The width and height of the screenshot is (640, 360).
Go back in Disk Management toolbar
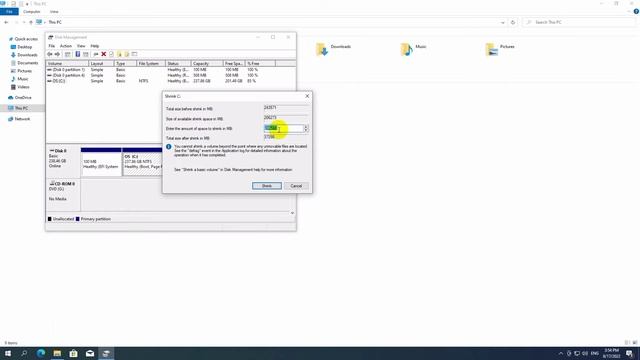(x=50, y=54)
